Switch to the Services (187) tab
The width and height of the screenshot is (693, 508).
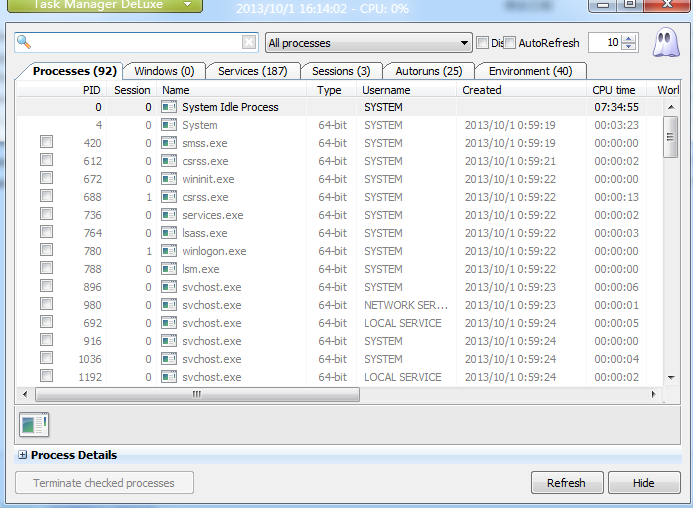coord(252,71)
